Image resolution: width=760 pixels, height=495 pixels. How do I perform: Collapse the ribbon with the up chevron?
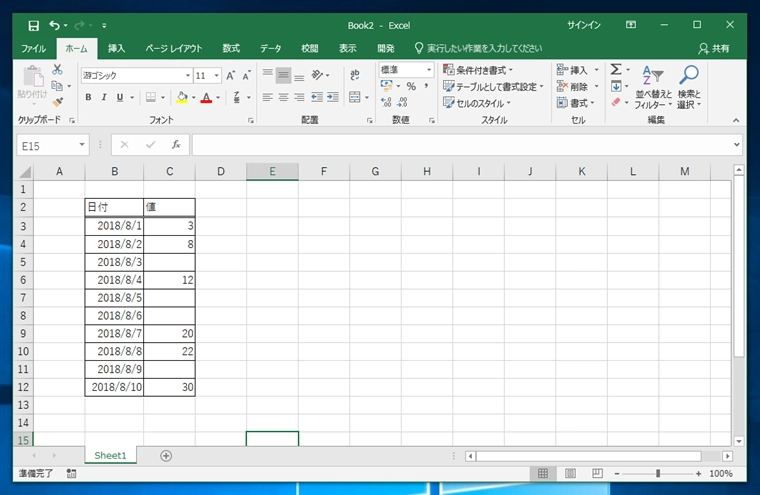tap(736, 120)
